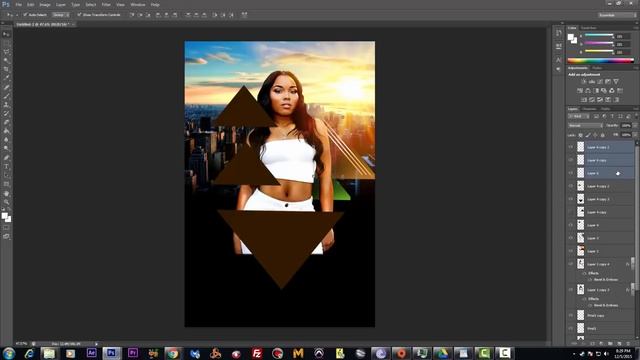Open the layer Opacity dropdown arrow

(635, 126)
